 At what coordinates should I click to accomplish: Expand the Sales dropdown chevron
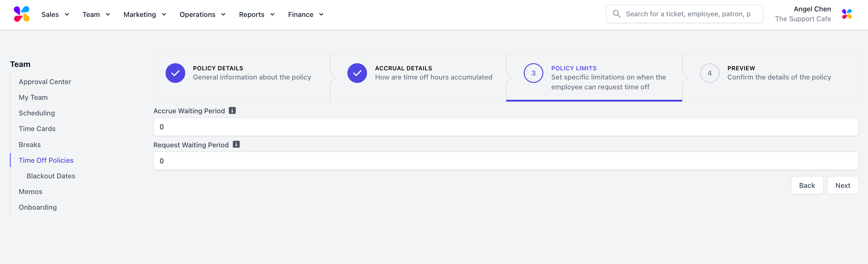pos(67,14)
